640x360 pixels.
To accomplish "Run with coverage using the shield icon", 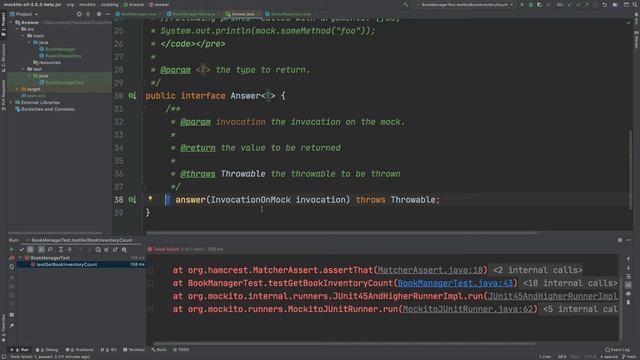I will point(540,4).
